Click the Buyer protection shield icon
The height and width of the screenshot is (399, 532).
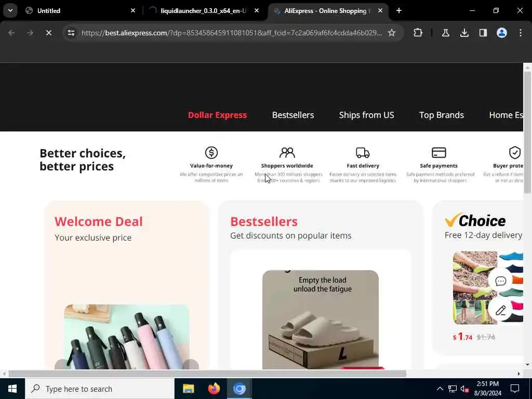515,153
